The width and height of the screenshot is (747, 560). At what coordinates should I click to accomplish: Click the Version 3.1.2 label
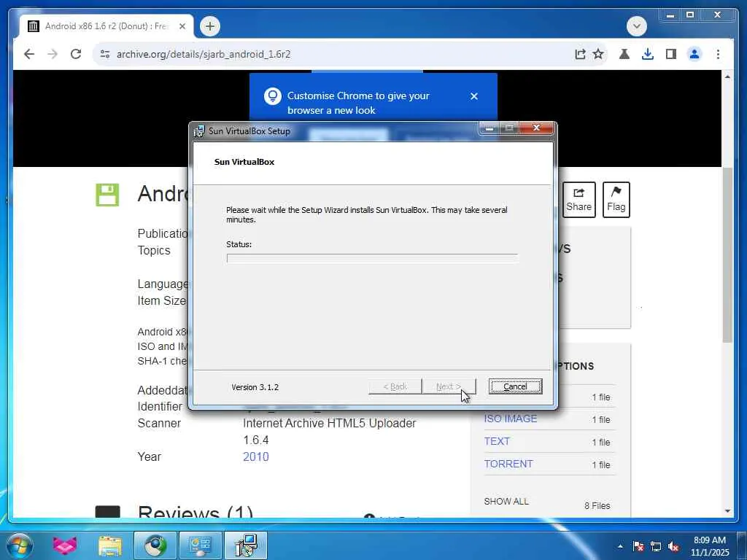click(x=255, y=387)
